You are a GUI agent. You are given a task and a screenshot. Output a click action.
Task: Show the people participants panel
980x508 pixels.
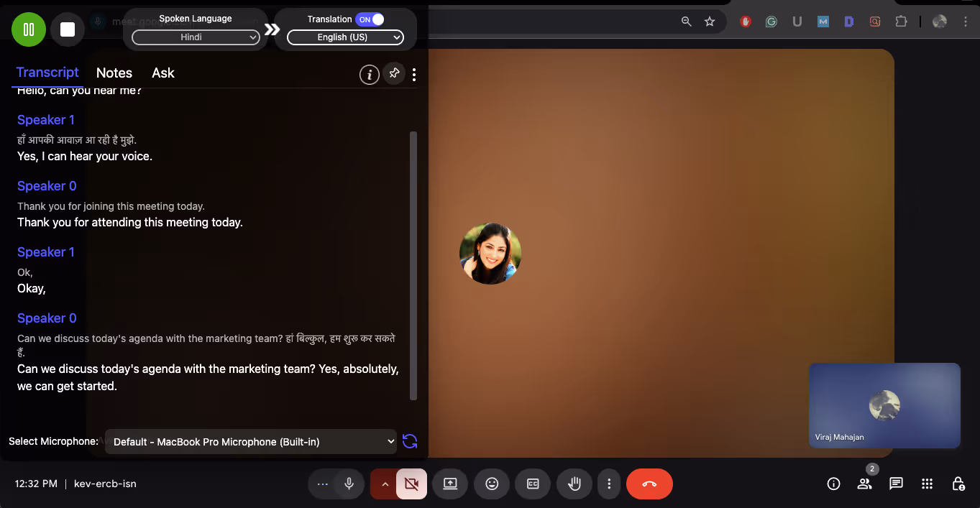[865, 484]
